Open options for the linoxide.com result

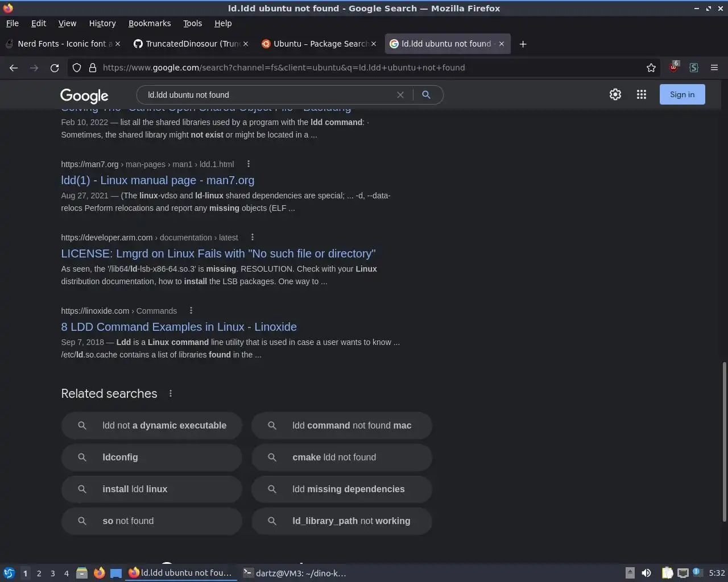point(191,310)
